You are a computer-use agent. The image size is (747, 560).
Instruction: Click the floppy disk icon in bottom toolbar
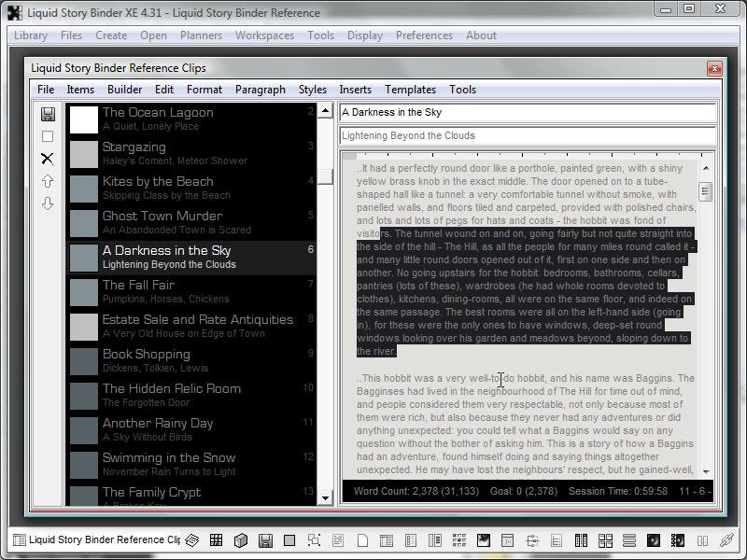click(265, 540)
